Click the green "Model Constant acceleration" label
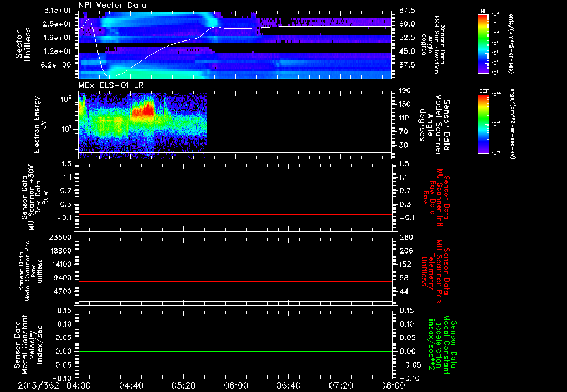Viewport: 567px width, 392px height. click(443, 345)
